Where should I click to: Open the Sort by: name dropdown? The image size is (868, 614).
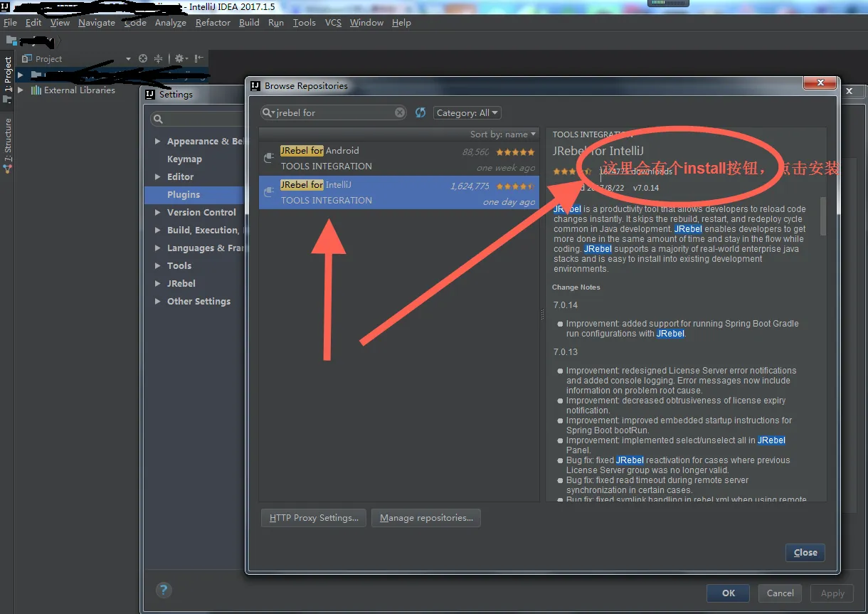[503, 134]
